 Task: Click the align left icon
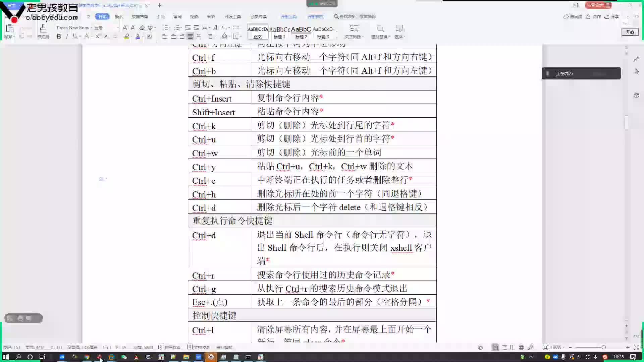165,36
